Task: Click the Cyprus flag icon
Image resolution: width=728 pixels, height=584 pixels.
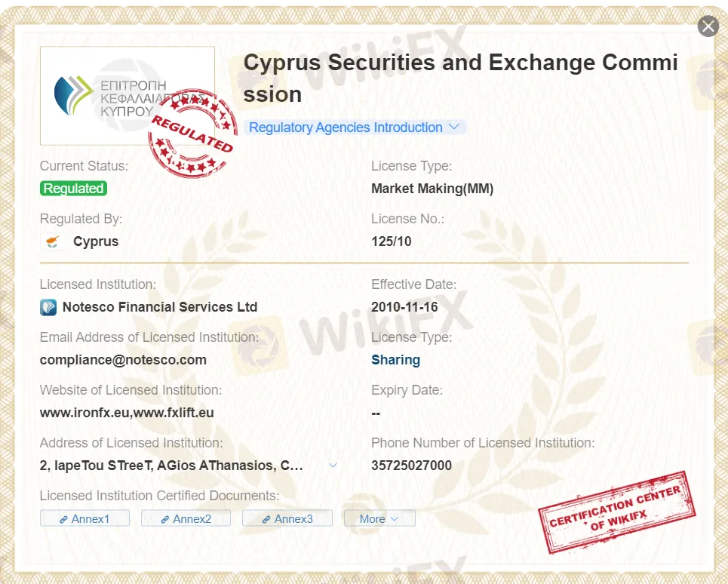Action: pyautogui.click(x=53, y=241)
